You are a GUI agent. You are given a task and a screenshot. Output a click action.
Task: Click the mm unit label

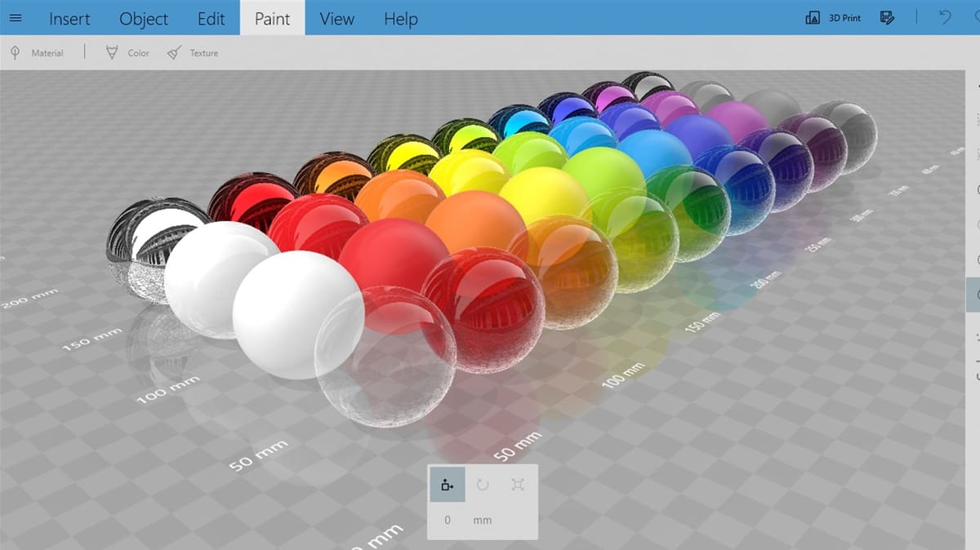(483, 520)
